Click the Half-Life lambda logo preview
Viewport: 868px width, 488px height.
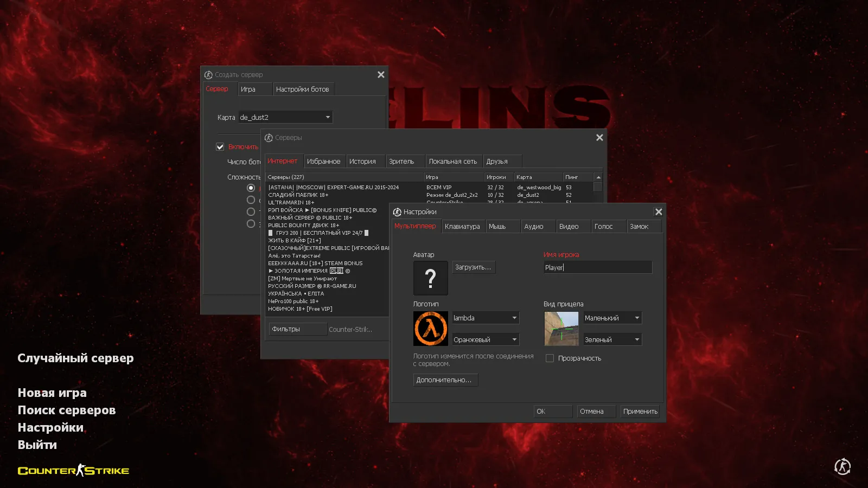430,328
